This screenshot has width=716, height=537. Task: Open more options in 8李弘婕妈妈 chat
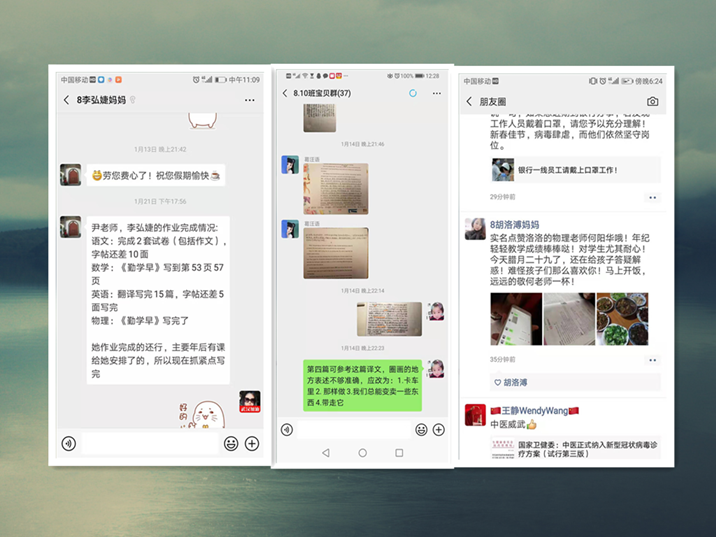pyautogui.click(x=249, y=100)
